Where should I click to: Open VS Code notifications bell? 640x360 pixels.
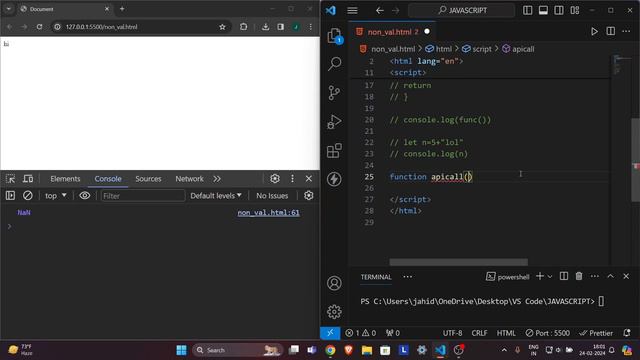[x=627, y=333]
